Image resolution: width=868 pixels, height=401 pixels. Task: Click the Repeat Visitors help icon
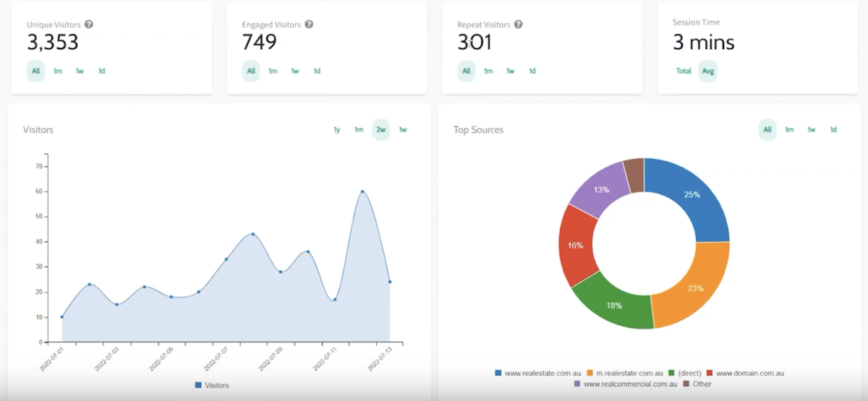(x=518, y=25)
